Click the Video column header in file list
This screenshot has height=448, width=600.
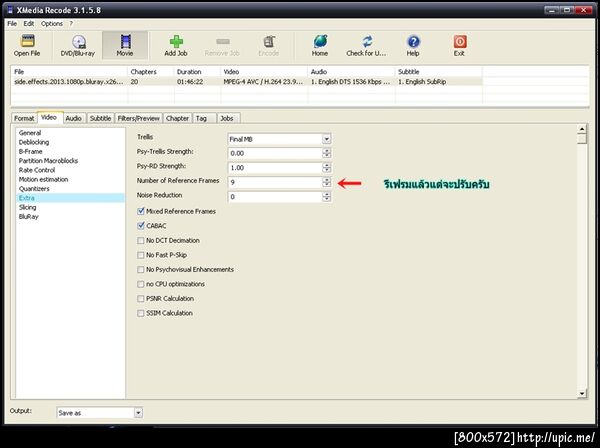[x=264, y=72]
